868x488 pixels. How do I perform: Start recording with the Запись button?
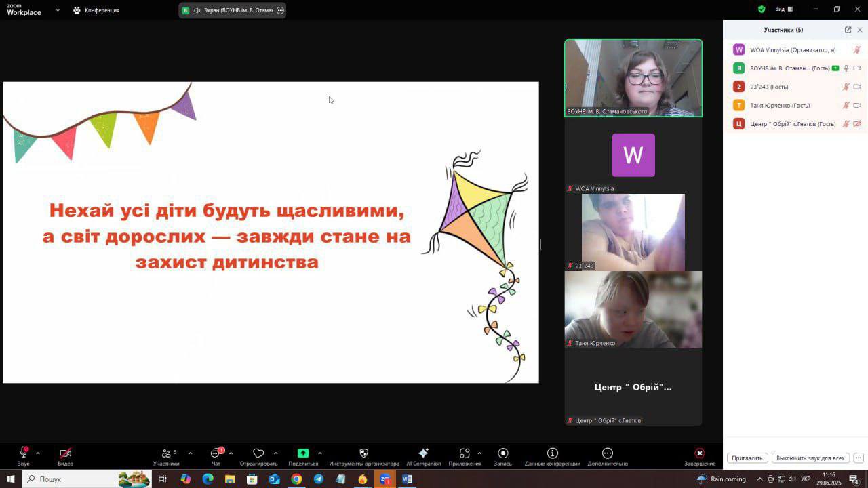tap(502, 456)
